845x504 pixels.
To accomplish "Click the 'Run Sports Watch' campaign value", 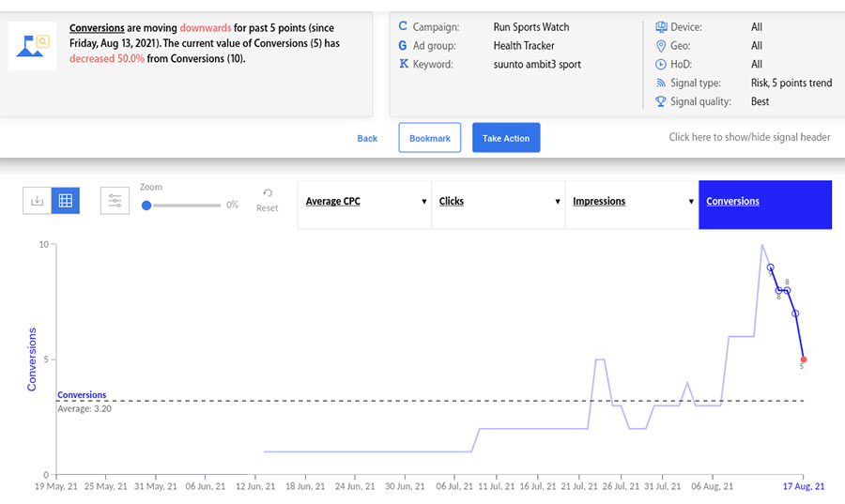I will click(530, 27).
